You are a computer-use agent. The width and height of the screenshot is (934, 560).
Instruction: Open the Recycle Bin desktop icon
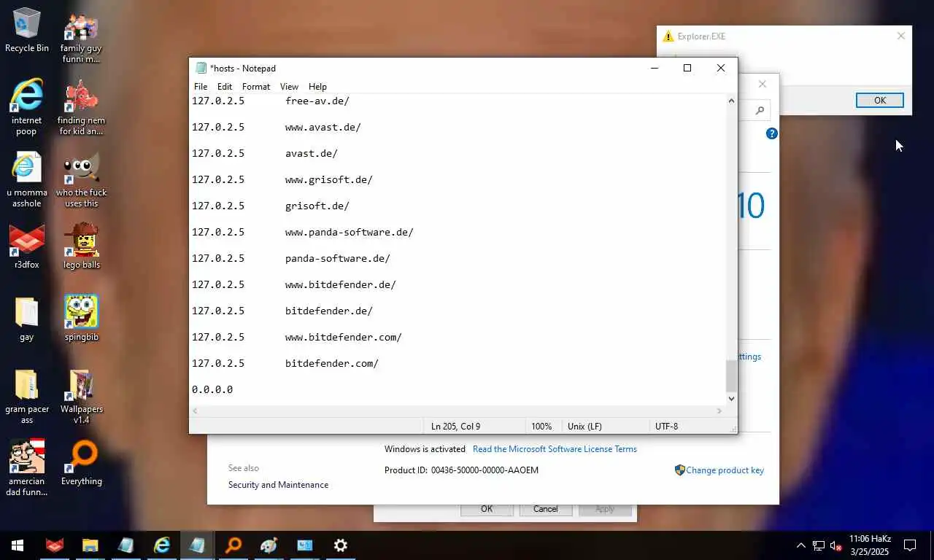[26, 30]
